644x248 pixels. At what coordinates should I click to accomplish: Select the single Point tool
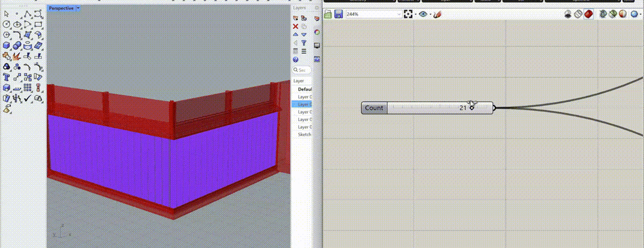click(17, 14)
